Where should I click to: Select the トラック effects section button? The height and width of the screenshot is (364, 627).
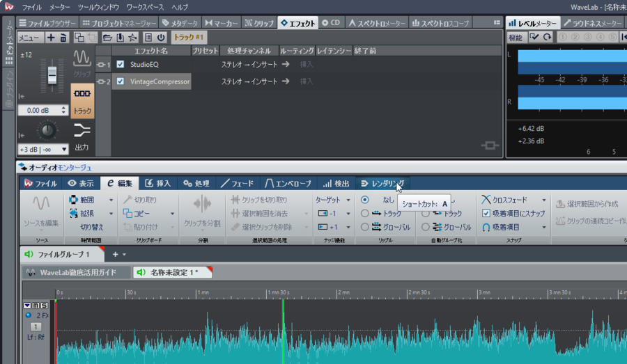[x=82, y=101]
